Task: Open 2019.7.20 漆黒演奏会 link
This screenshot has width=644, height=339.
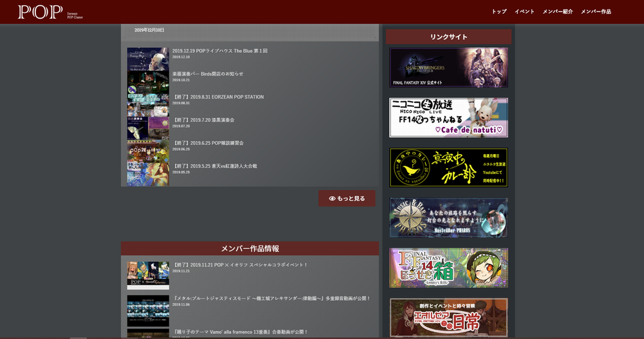Action: coord(204,120)
